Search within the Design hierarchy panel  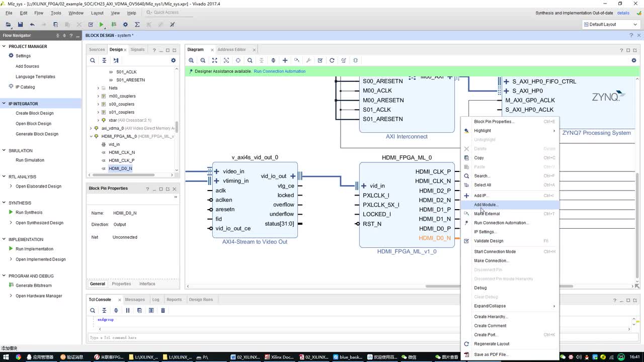coord(93,60)
